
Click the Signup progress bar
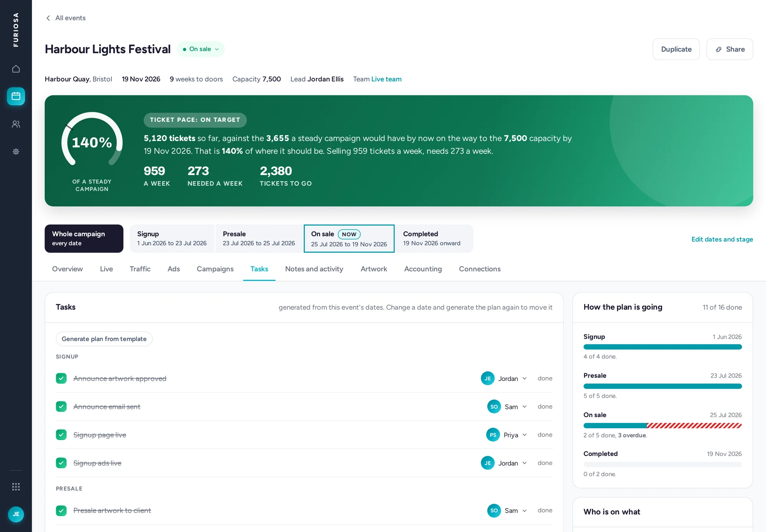(x=663, y=347)
